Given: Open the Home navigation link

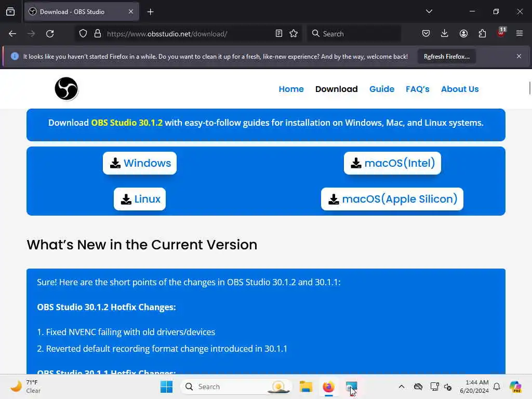Looking at the screenshot, I should 291,89.
